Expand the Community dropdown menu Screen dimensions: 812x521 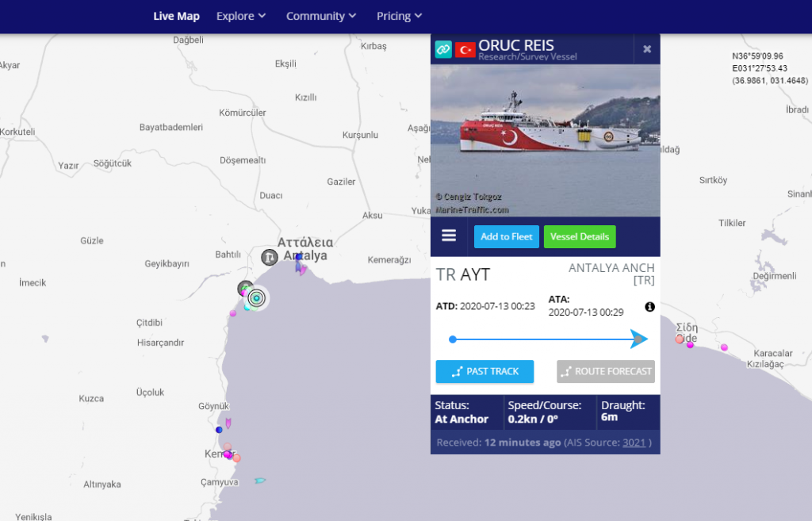tap(321, 16)
